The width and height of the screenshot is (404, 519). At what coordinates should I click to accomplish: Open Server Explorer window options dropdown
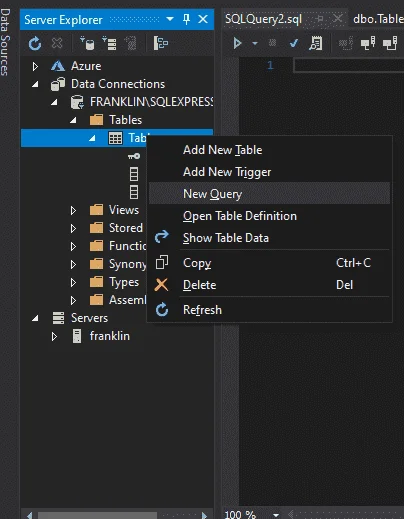pos(170,19)
